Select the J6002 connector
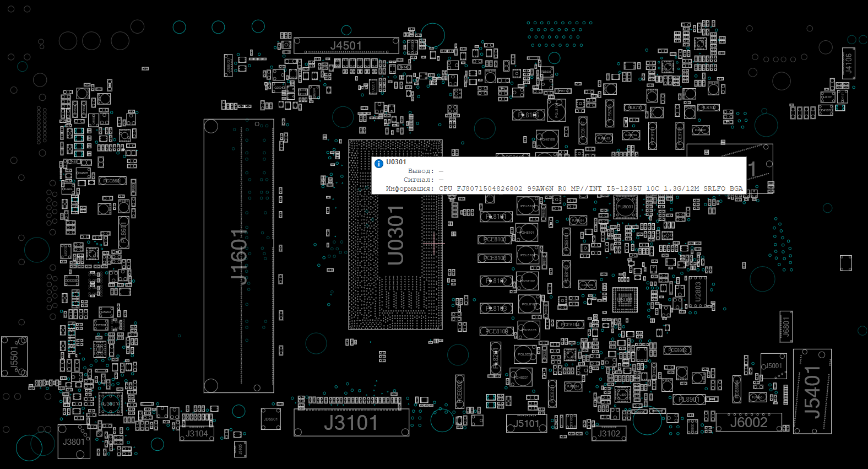Image resolution: width=868 pixels, height=469 pixels. pyautogui.click(x=748, y=423)
